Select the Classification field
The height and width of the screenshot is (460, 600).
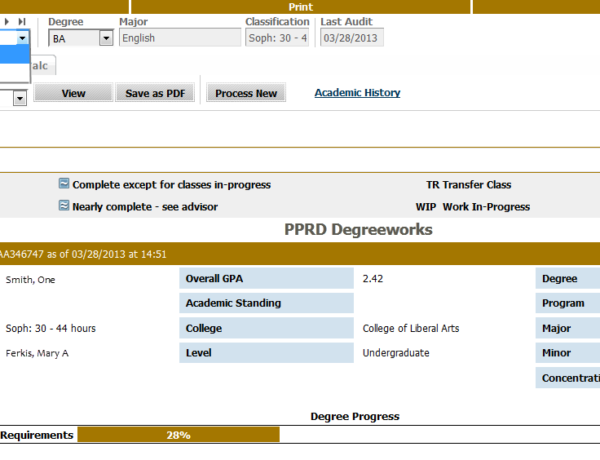[x=277, y=38]
